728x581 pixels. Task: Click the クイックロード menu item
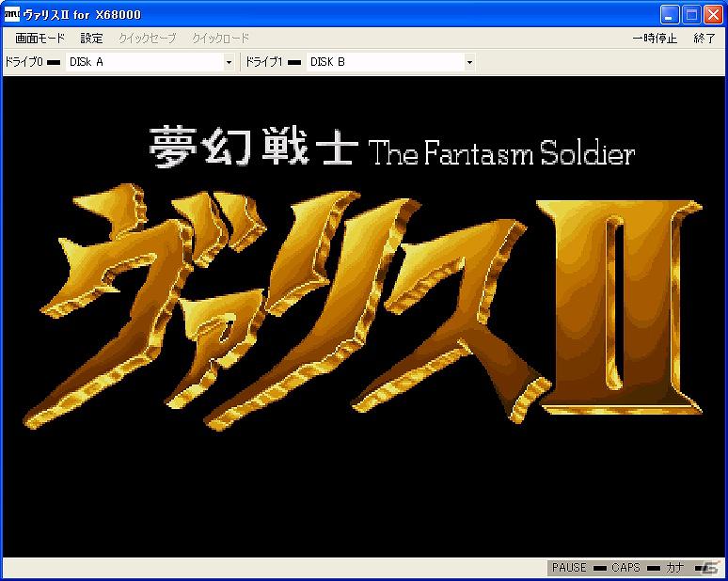220,38
